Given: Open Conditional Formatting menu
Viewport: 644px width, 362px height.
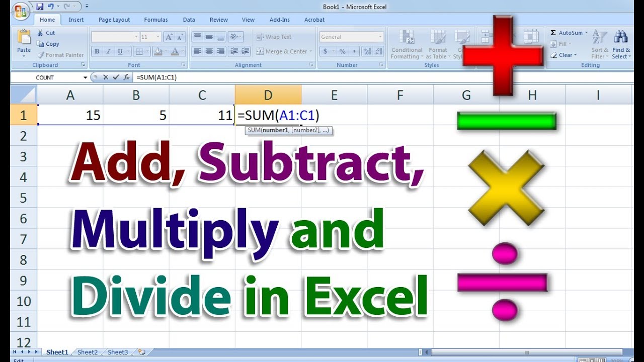Looking at the screenshot, I should tap(407, 44).
